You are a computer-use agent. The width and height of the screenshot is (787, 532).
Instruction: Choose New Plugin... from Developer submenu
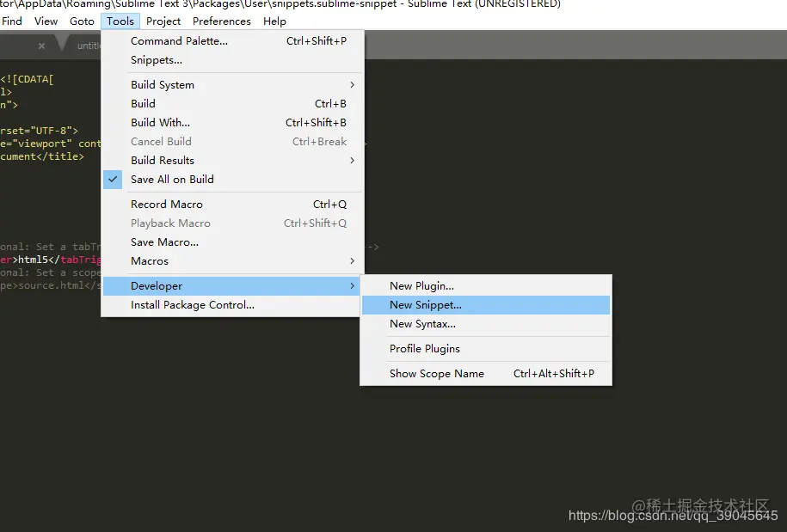tap(486, 286)
